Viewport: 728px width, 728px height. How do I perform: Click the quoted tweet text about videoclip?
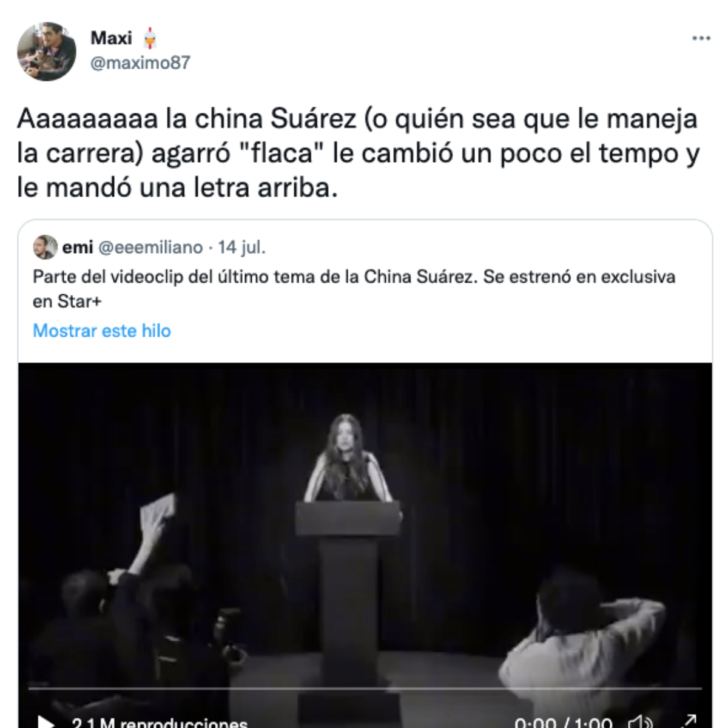point(354,289)
